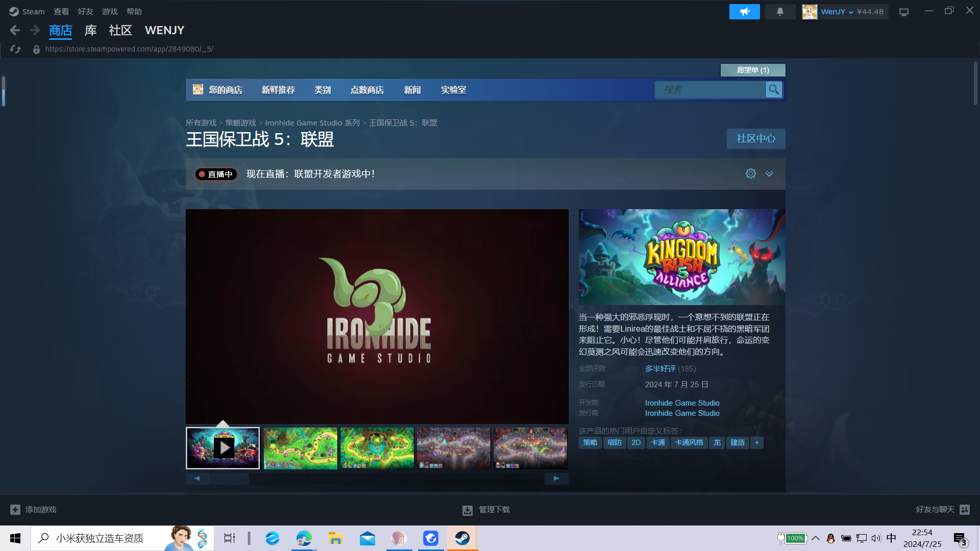
Task: Click the store search magnifier button
Action: 774,90
